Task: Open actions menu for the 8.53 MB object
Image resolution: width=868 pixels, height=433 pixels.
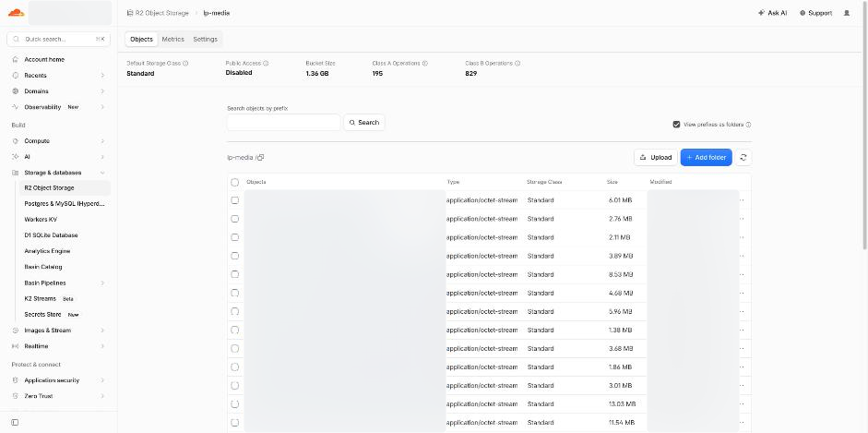Action: (x=742, y=274)
